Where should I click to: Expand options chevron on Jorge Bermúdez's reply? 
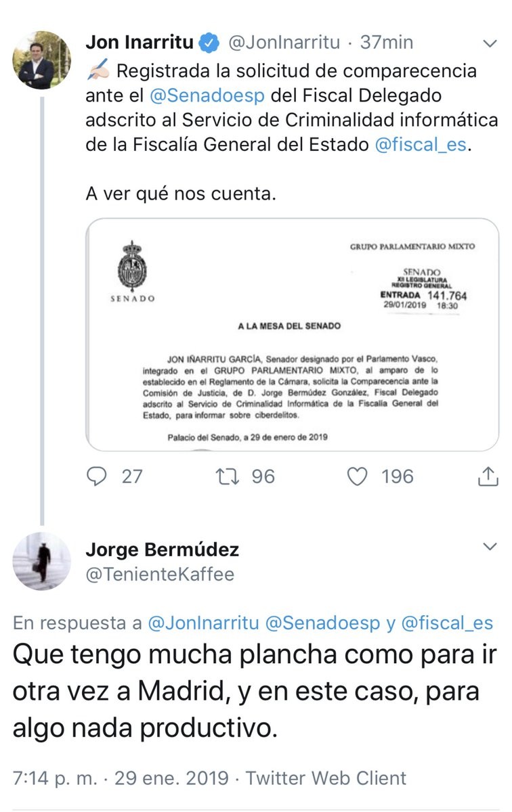[x=490, y=546]
